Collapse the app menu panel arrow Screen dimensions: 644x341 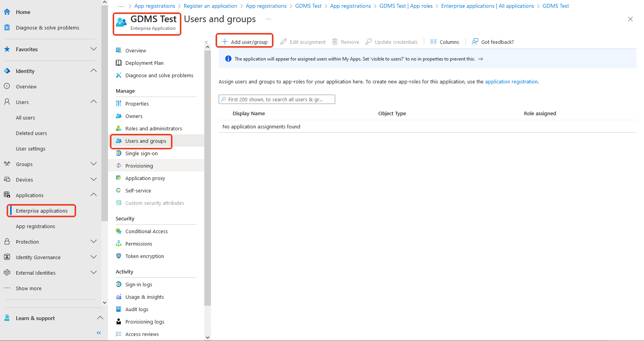pos(206,42)
